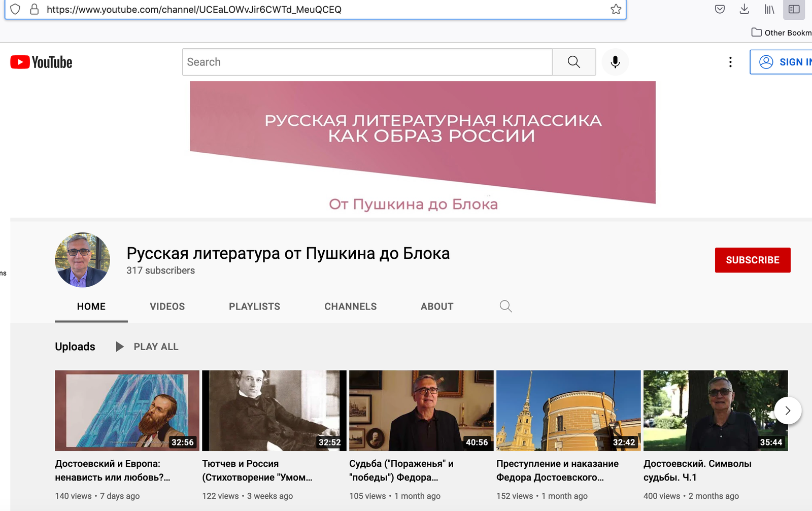
Task: Open the Settings kebab menu beside Sign In
Action: click(x=730, y=61)
